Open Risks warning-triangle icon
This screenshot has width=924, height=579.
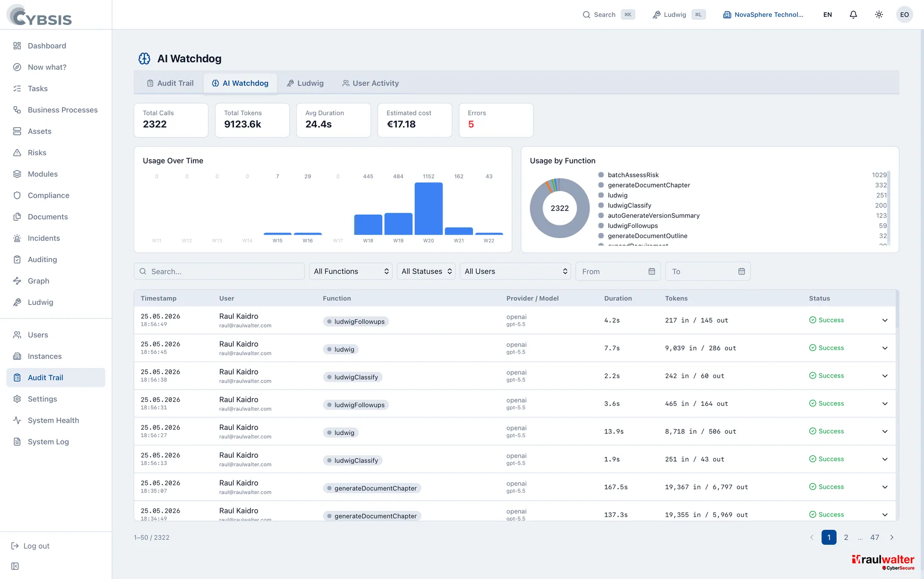pos(17,152)
